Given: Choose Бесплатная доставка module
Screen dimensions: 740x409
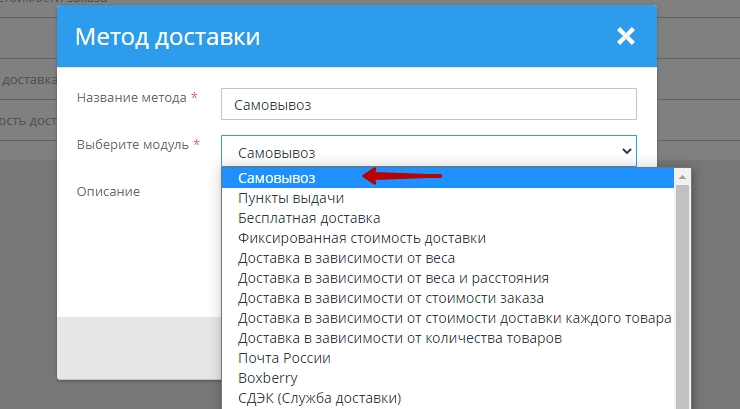Looking at the screenshot, I should [308, 218].
